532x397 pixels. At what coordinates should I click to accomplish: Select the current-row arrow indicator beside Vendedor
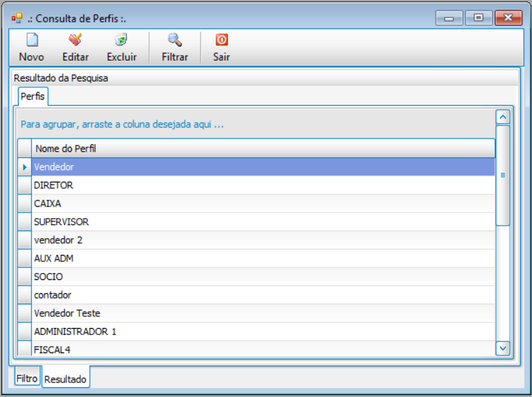24,166
